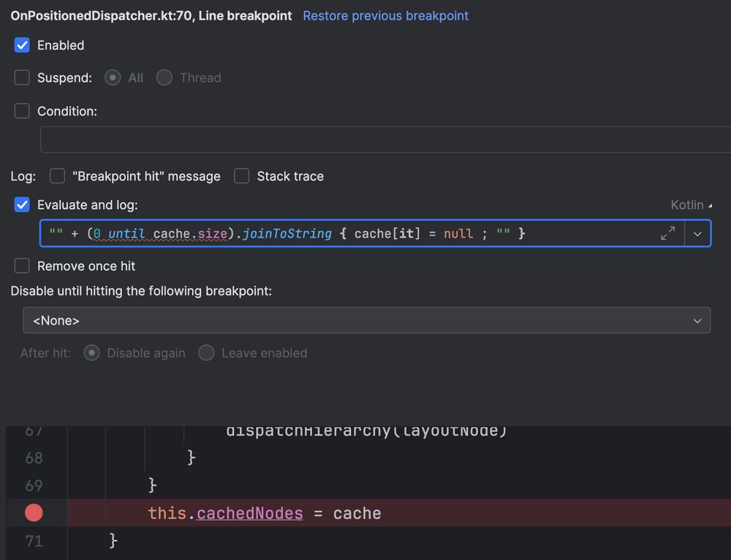Uncheck the Enabled checkbox

23,45
